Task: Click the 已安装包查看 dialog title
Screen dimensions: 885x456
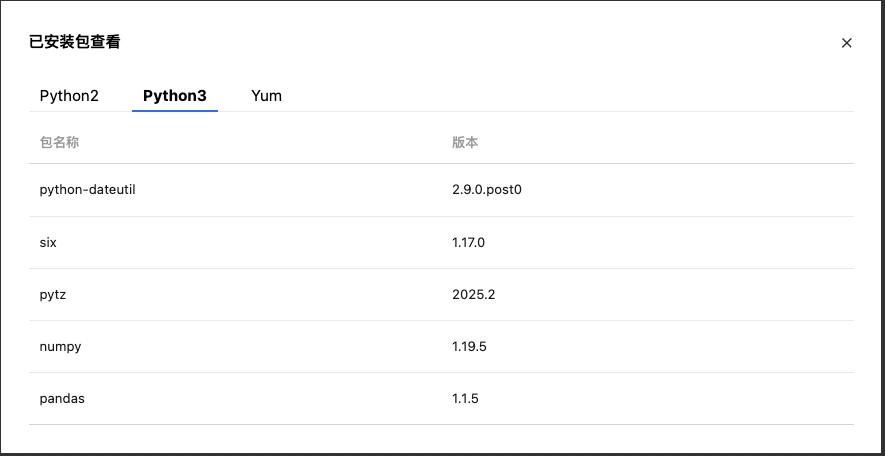Action: pyautogui.click(x=75, y=42)
